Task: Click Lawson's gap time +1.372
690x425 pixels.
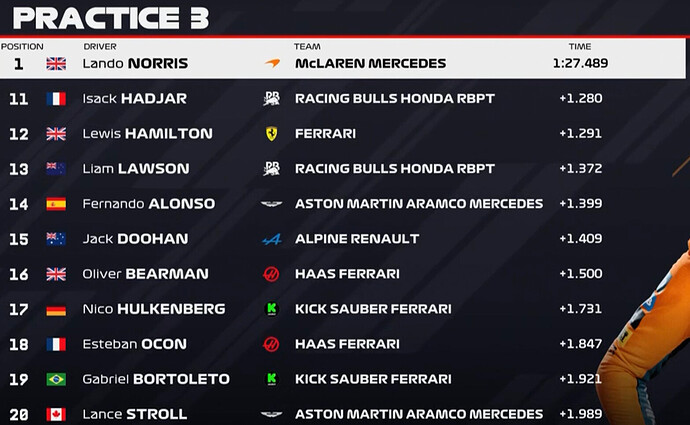Action: pos(580,169)
